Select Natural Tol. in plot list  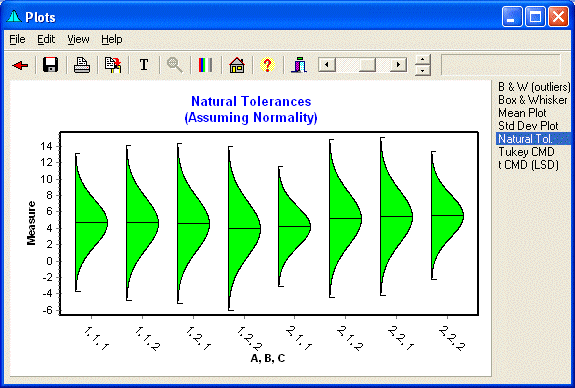(x=534, y=139)
